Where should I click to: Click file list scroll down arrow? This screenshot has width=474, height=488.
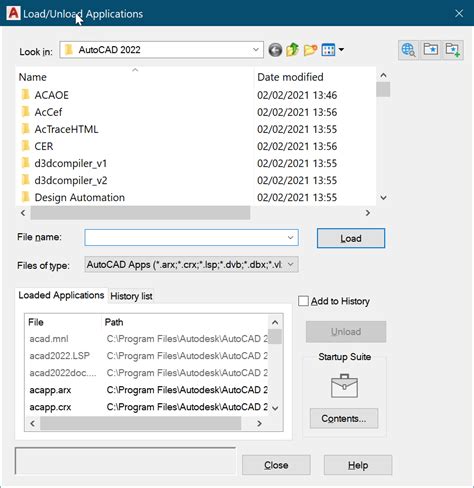click(383, 198)
